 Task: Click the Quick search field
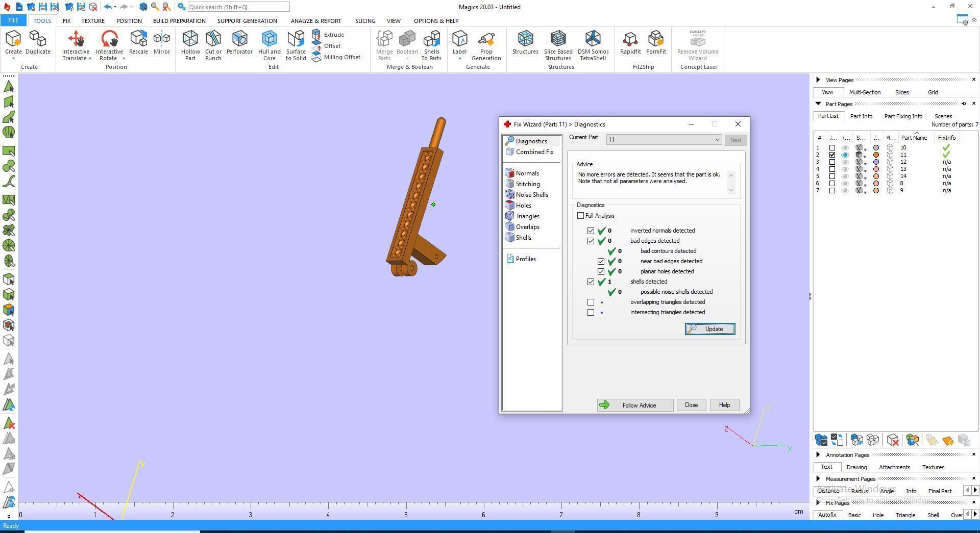[238, 7]
